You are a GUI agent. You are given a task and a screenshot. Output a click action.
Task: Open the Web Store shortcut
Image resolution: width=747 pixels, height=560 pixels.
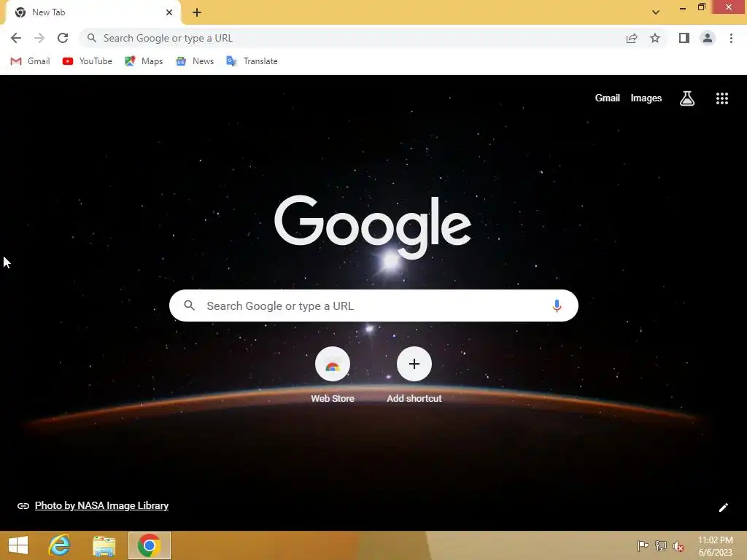[333, 376]
